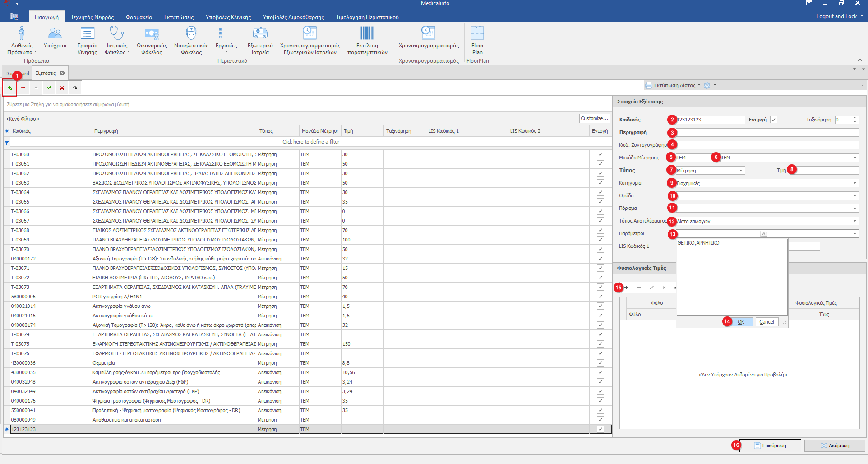Click the red X cancel edit icon

[x=62, y=88]
